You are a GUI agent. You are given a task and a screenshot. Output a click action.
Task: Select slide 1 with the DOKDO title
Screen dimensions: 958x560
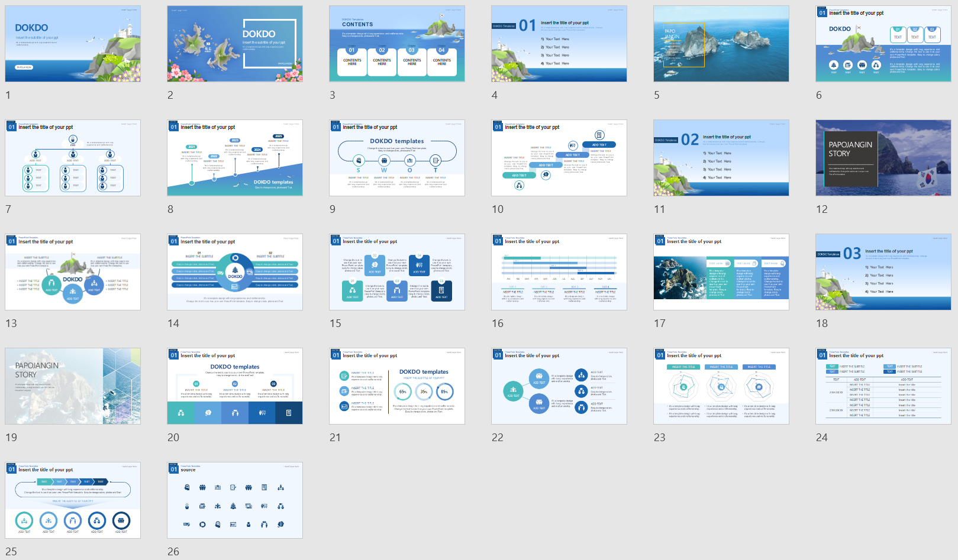click(x=73, y=44)
